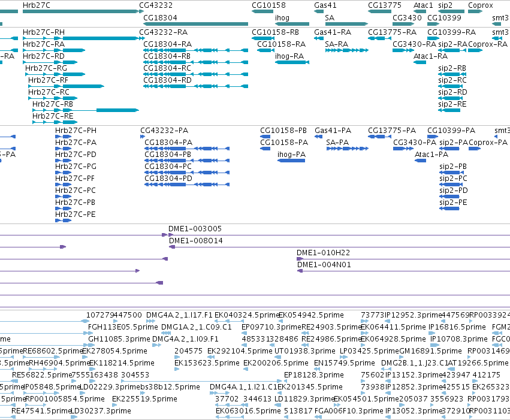Click protein Hrb27C-PA
Image resolution: width=510 pixels, height=420 pixels.
[x=63, y=149]
